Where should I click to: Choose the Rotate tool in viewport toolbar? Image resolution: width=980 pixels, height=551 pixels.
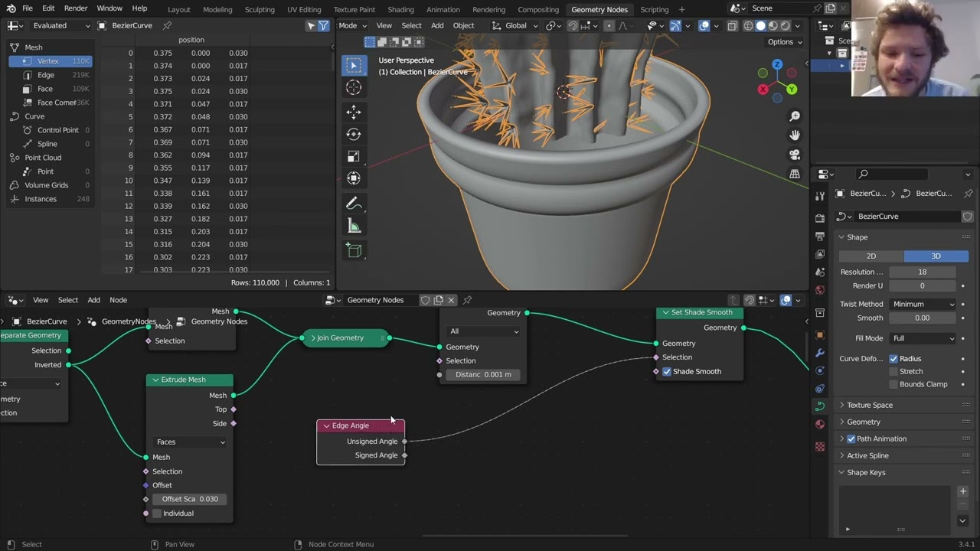(x=354, y=134)
